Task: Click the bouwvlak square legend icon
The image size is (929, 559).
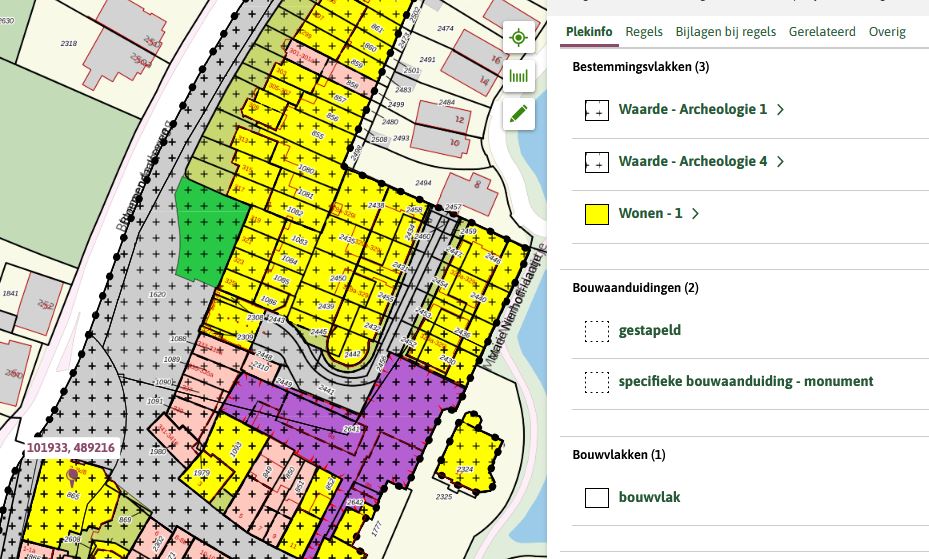Action: pos(597,498)
